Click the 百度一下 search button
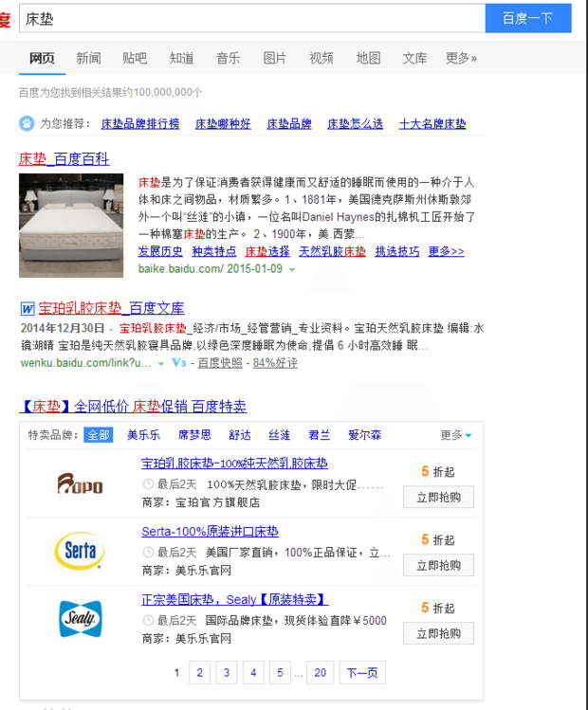Screen dimensions: 588x710 coord(528,18)
